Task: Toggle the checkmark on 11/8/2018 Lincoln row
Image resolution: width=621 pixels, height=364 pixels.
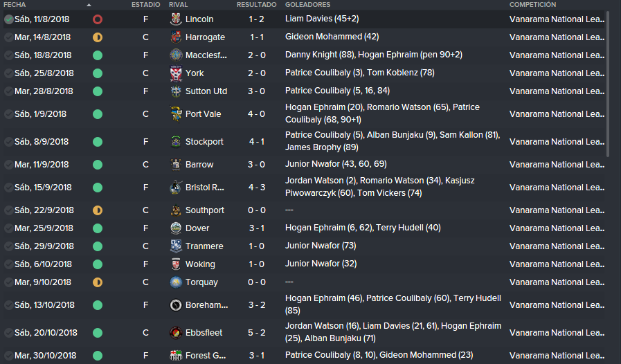Action: (x=8, y=19)
